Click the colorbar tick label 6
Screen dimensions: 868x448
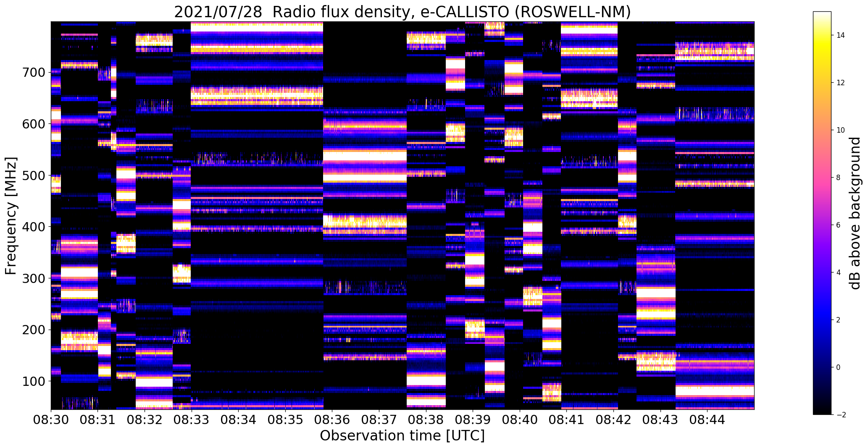point(838,225)
